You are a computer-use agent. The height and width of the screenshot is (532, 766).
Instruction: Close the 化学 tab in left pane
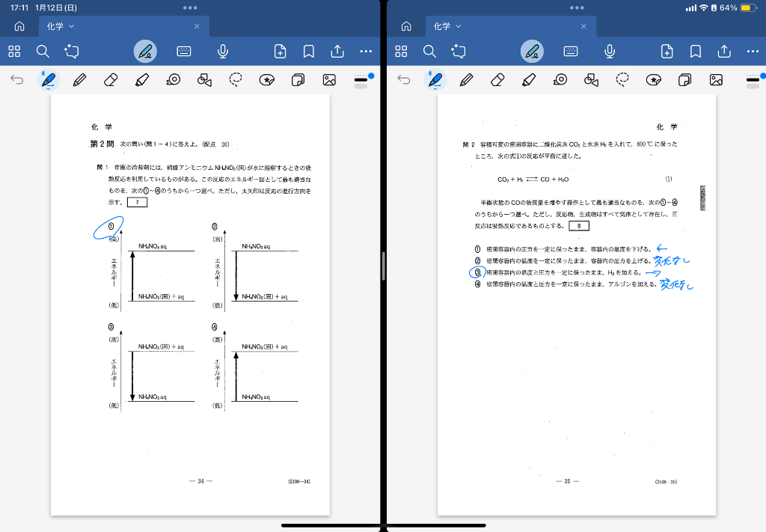[197, 26]
